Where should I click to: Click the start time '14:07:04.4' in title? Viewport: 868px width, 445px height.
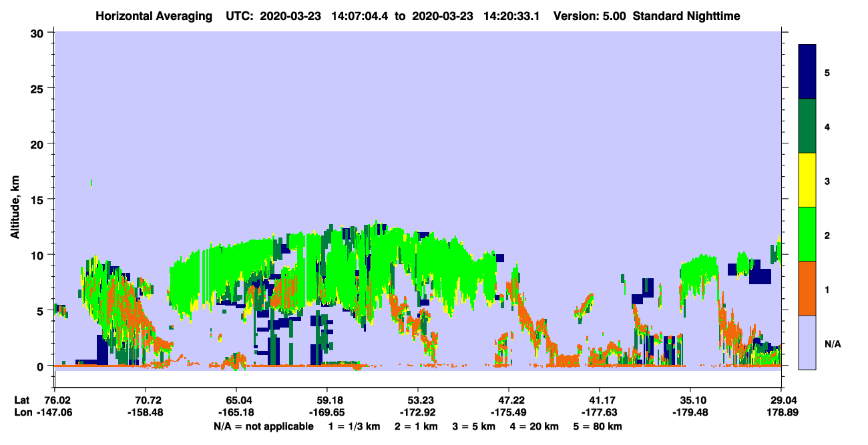coord(359,16)
